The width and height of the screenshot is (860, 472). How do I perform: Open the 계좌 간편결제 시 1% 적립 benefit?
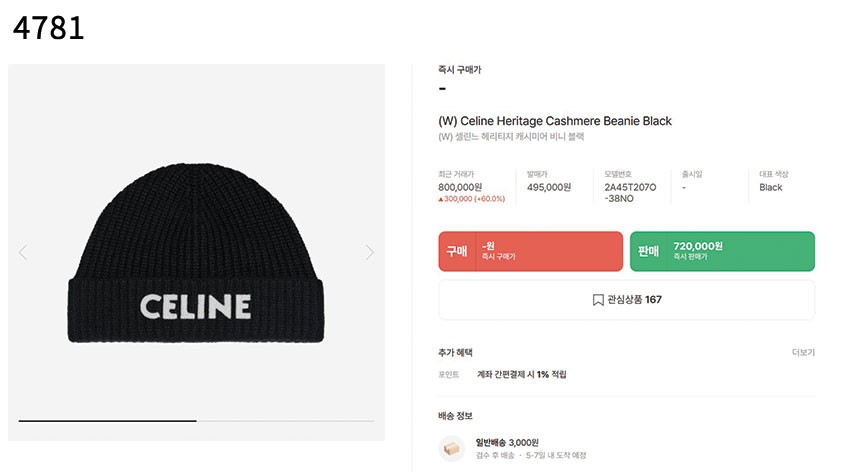(521, 374)
